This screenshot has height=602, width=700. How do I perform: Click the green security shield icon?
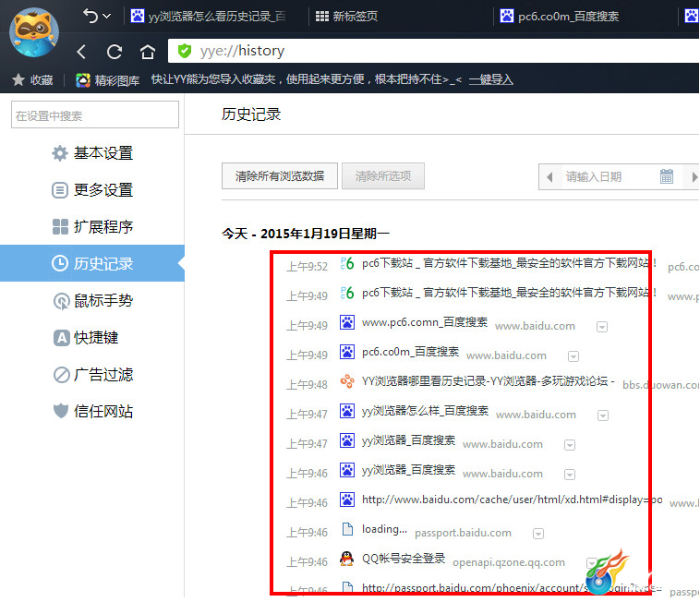pyautogui.click(x=184, y=51)
